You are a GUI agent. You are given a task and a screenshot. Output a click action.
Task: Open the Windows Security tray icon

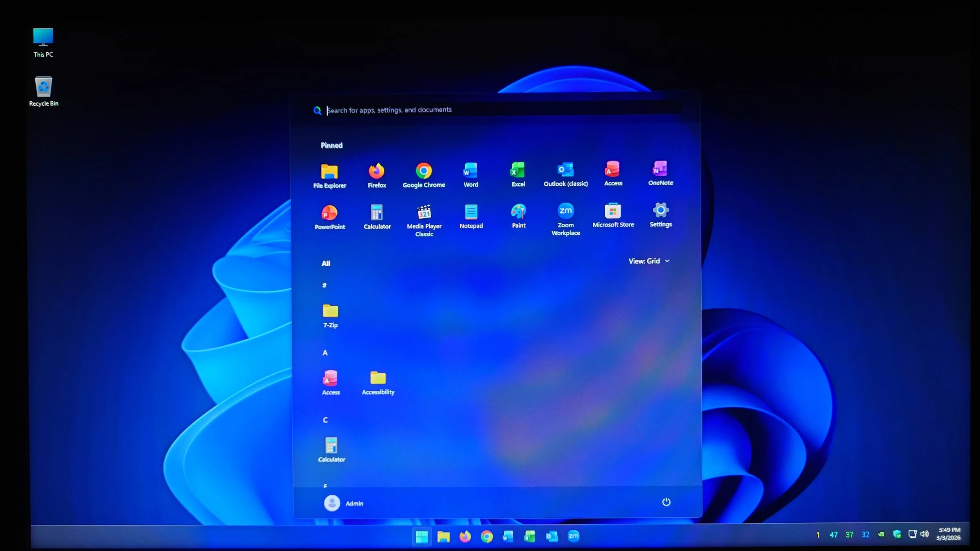[x=897, y=534]
